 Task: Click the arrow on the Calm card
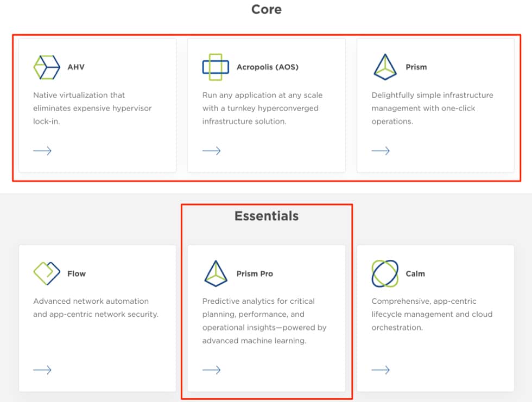pyautogui.click(x=381, y=370)
